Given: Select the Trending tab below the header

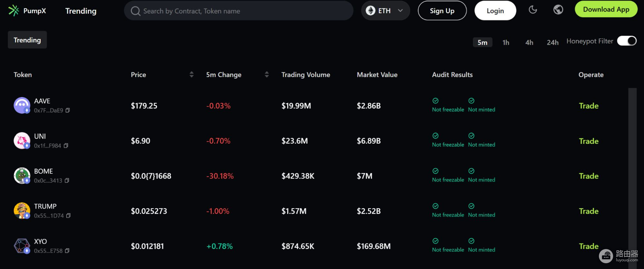Looking at the screenshot, I should pos(27,40).
